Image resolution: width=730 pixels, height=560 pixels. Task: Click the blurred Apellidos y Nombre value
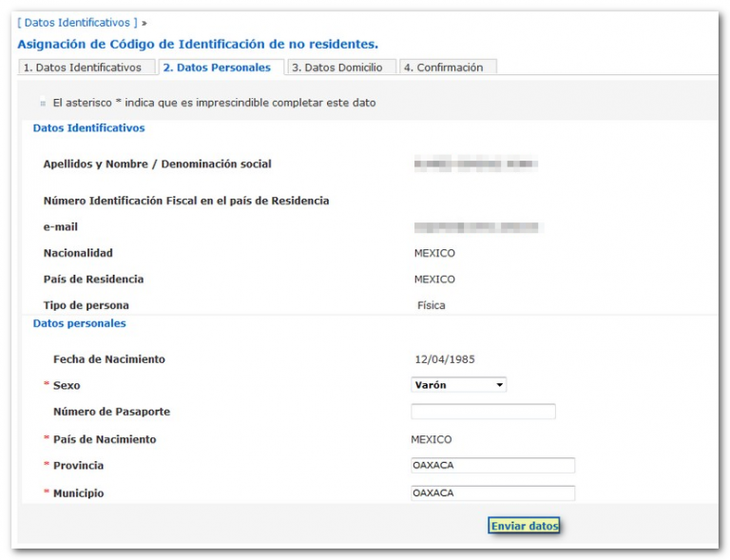(x=476, y=164)
